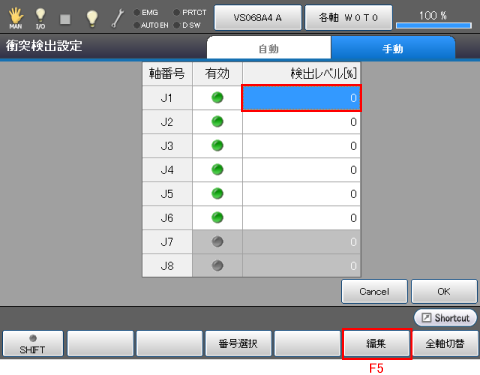
Task: Toggle the J1 enable indicator
Action: coord(217,98)
